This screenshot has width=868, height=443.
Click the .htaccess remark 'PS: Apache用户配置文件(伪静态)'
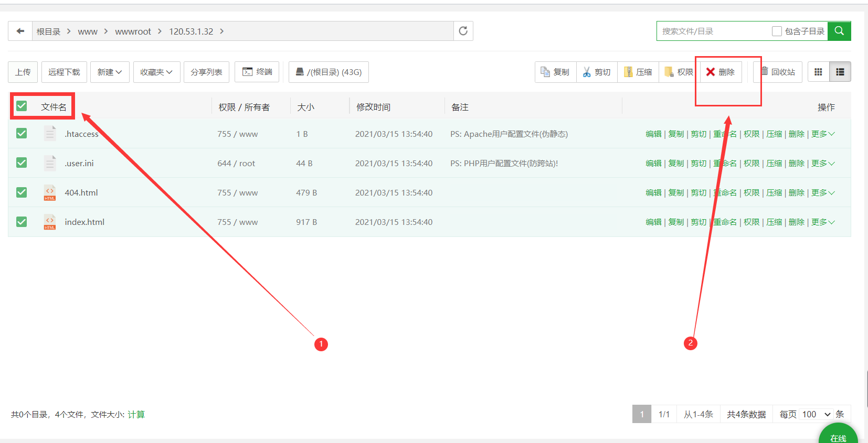click(x=509, y=134)
